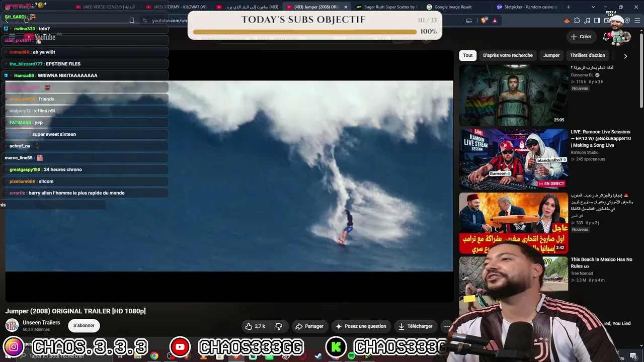Open the Brave Shields icon
644x362 pixels.
484,21
